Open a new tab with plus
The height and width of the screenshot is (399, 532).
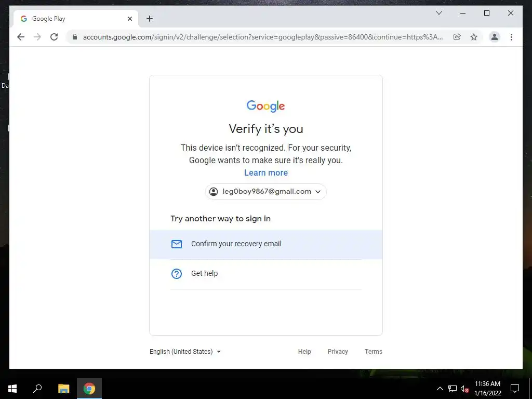point(150,19)
